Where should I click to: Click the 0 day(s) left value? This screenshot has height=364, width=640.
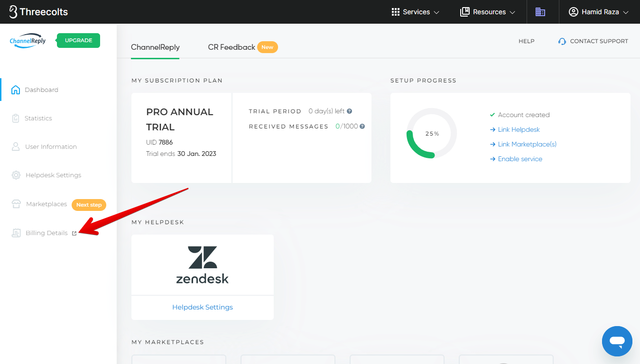[326, 111]
